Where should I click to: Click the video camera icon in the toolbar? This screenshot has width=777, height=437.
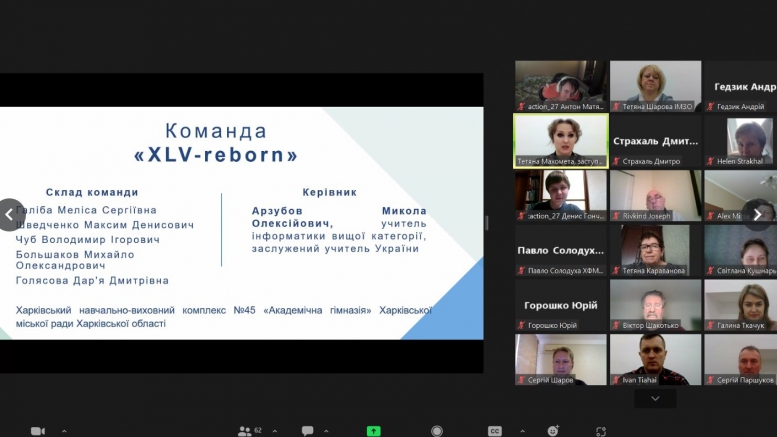38,431
